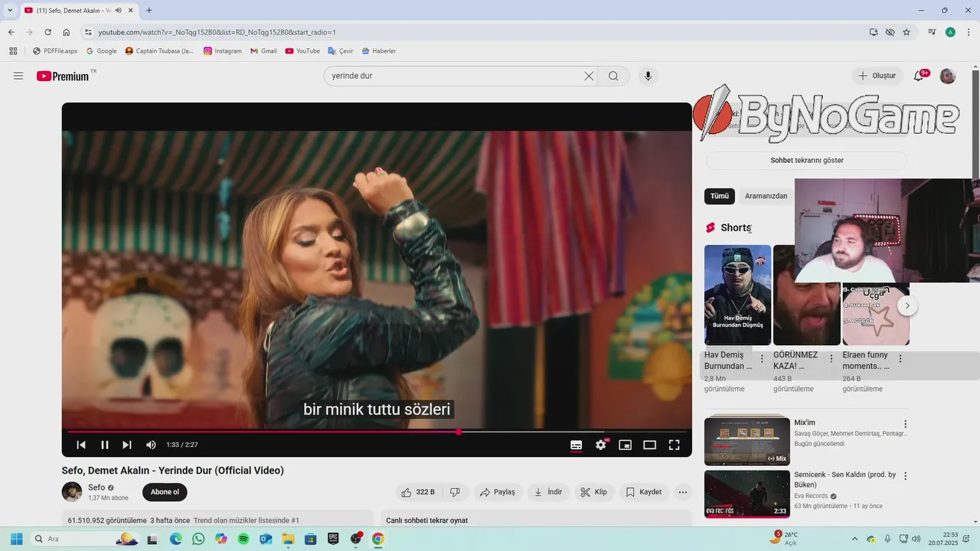Save the video with Kaydet

point(643,492)
